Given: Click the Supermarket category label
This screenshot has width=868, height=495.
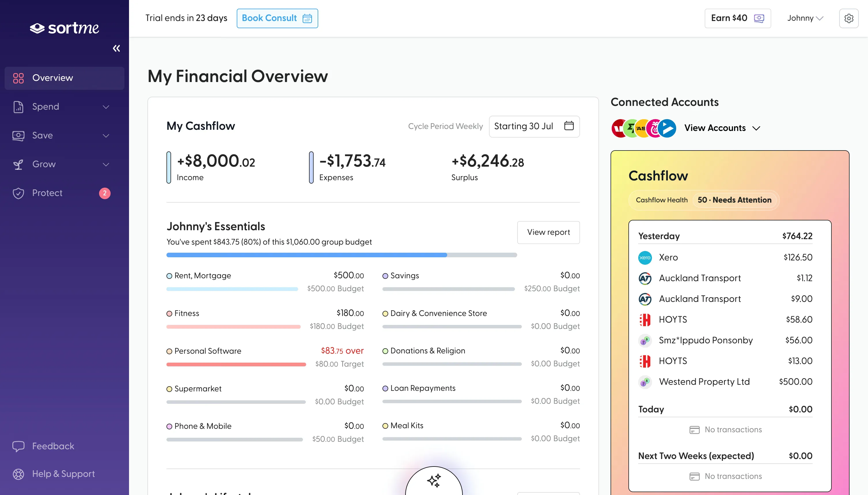Looking at the screenshot, I should [198, 389].
